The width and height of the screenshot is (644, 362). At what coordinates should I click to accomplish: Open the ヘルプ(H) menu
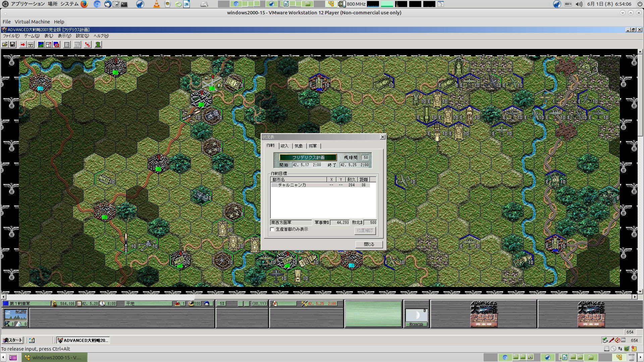101,36
